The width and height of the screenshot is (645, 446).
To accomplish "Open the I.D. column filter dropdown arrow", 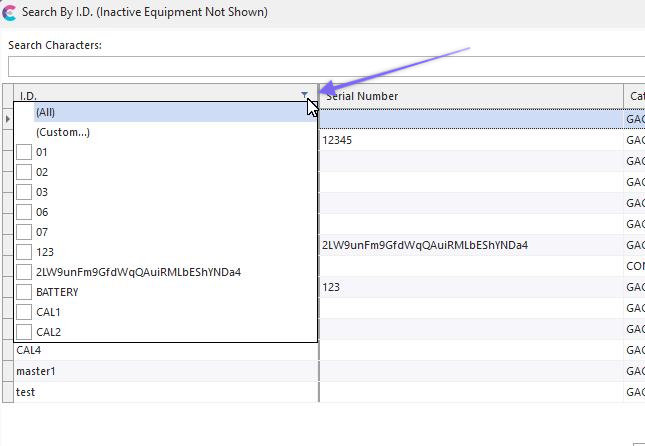I will point(304,96).
